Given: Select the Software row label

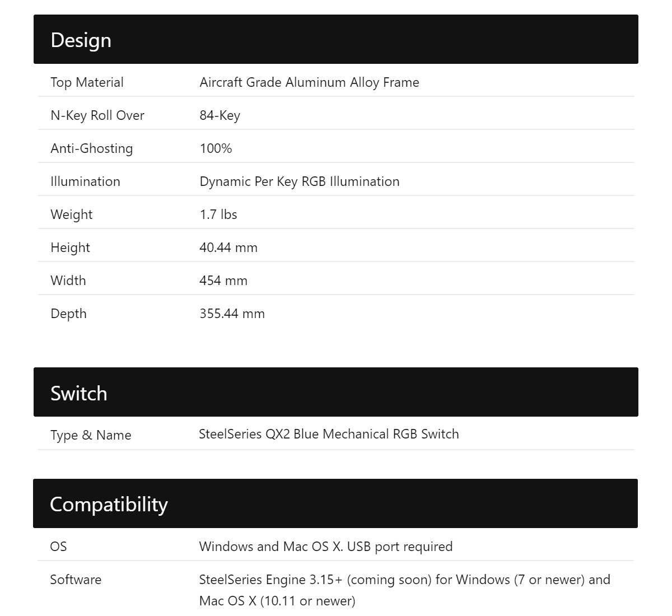Looking at the screenshot, I should tap(76, 580).
